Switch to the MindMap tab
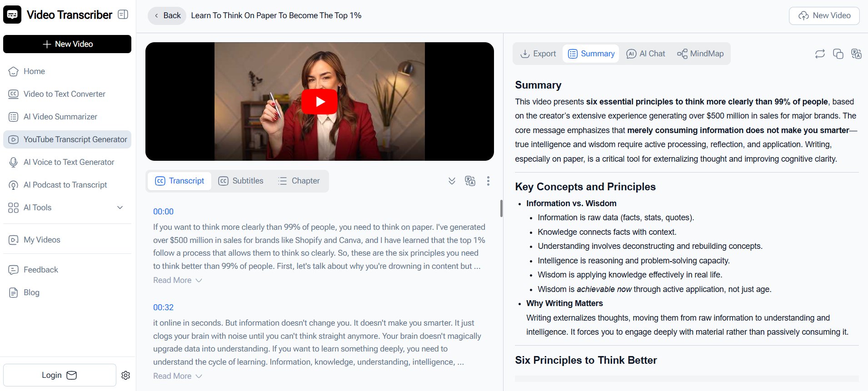Viewport: 868px width, 391px height. coord(700,54)
